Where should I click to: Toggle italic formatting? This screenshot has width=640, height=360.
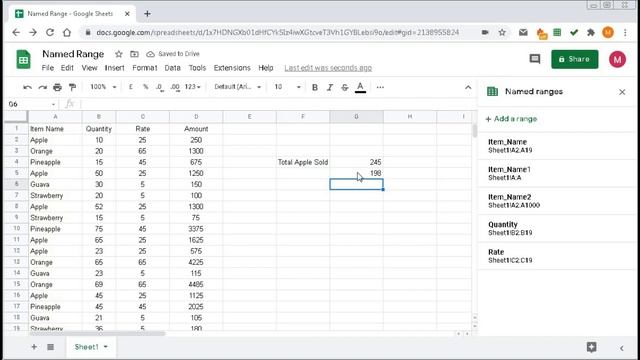tap(330, 87)
